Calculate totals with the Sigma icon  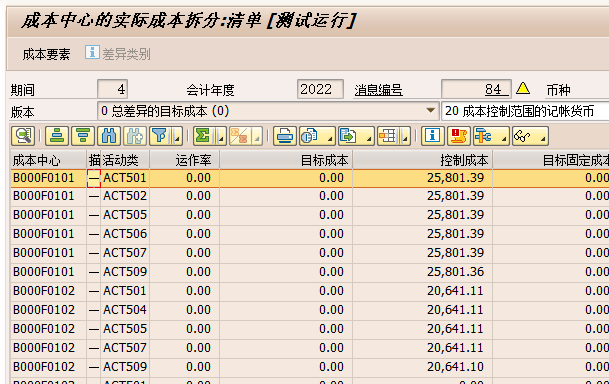click(204, 136)
